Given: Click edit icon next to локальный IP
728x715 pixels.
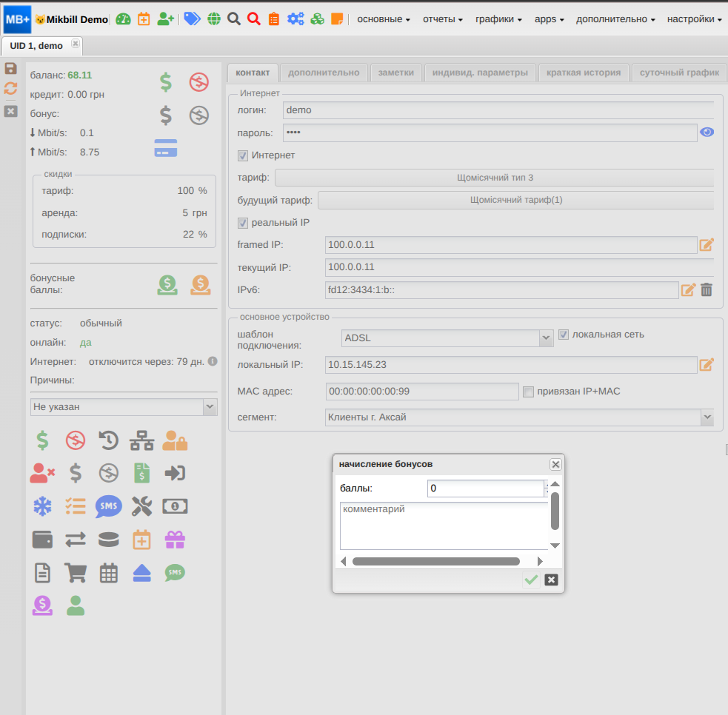Looking at the screenshot, I should click(x=707, y=365).
